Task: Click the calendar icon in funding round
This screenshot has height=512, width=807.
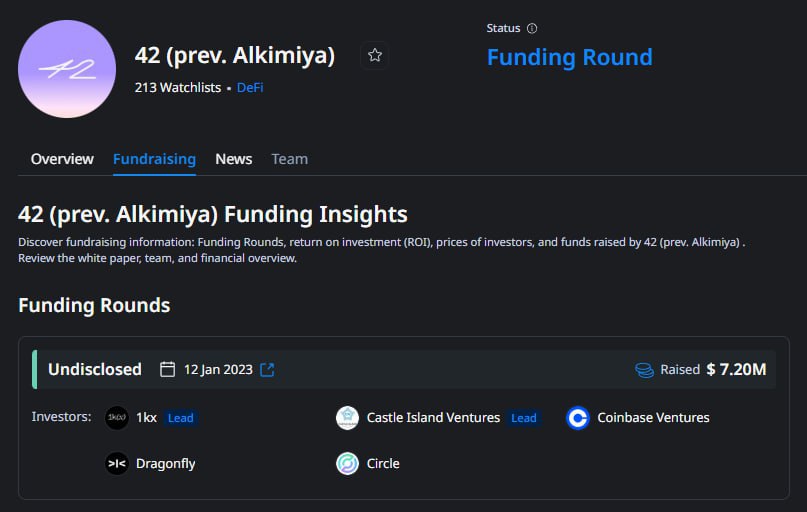Action: click(x=167, y=369)
